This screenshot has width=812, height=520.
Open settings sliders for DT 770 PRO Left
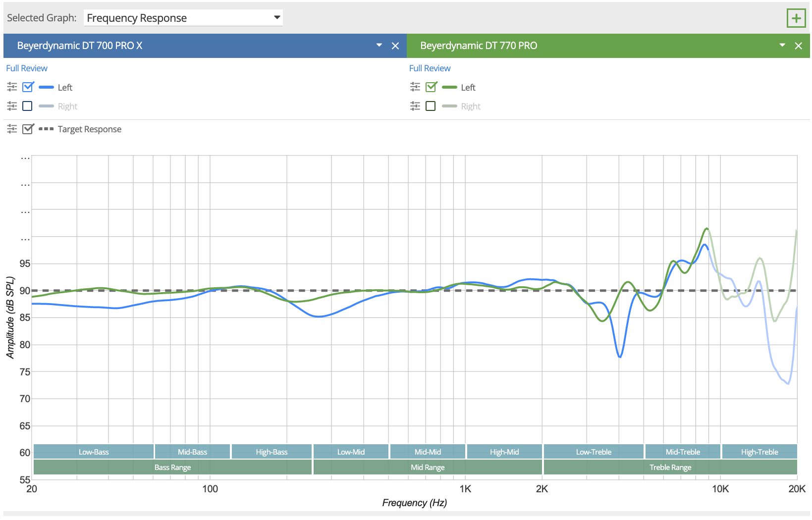tap(415, 87)
